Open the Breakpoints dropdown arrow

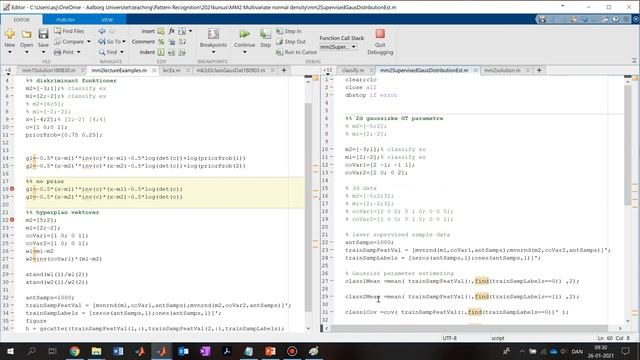coord(213,52)
